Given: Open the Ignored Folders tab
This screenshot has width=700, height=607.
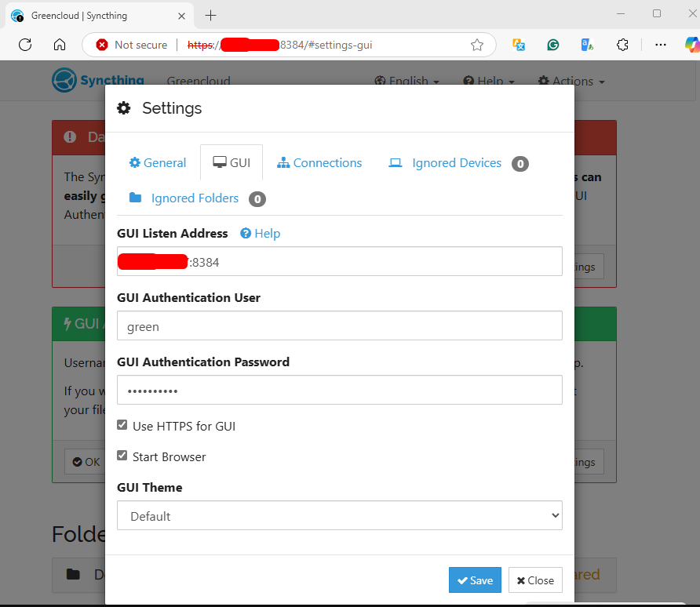Looking at the screenshot, I should coord(197,198).
